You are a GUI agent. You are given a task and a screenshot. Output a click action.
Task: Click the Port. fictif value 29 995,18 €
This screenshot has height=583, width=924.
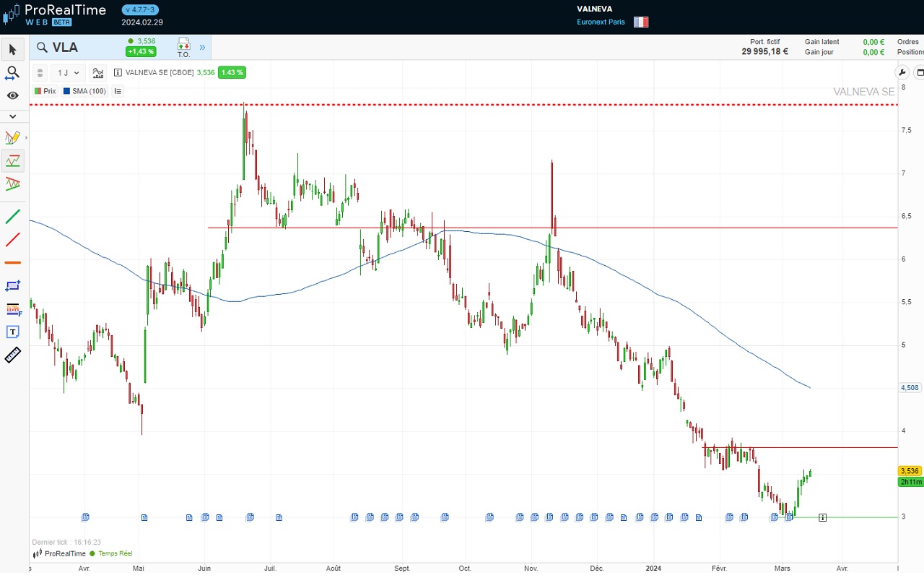[764, 52]
